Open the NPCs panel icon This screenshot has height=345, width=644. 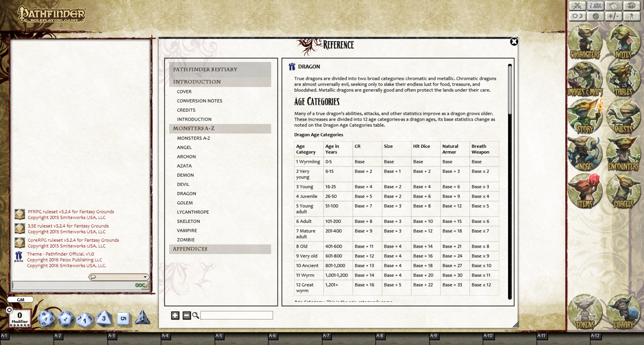(585, 152)
